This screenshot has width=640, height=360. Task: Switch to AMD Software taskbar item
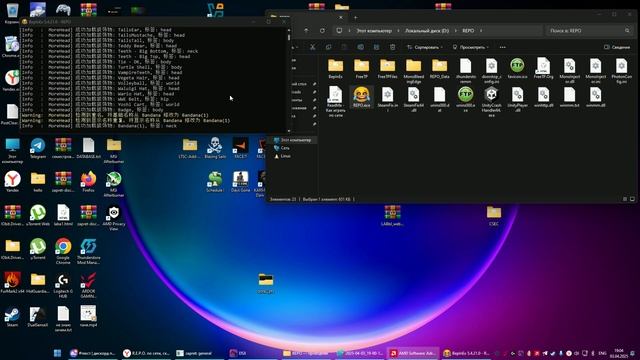(x=413, y=353)
